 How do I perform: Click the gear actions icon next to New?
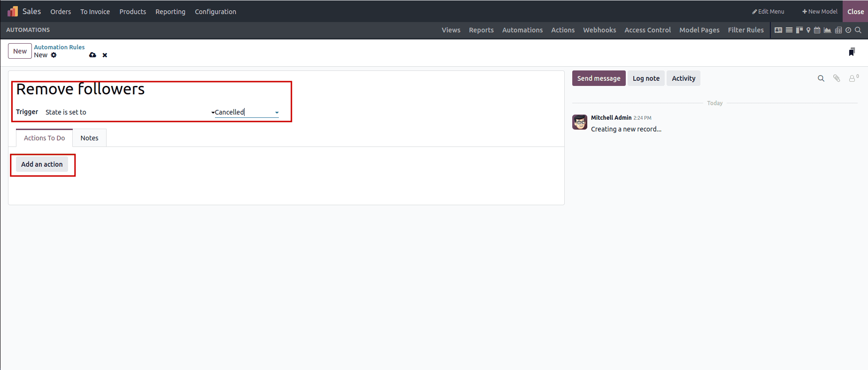pyautogui.click(x=54, y=55)
